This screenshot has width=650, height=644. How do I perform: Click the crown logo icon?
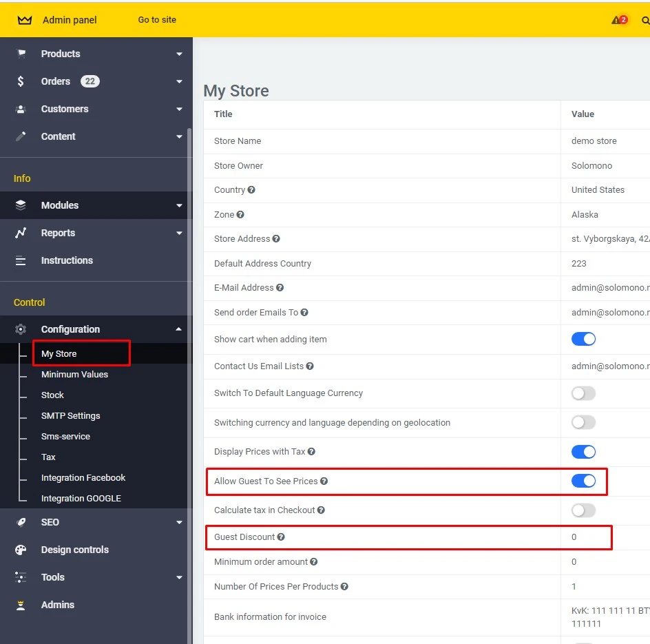25,20
